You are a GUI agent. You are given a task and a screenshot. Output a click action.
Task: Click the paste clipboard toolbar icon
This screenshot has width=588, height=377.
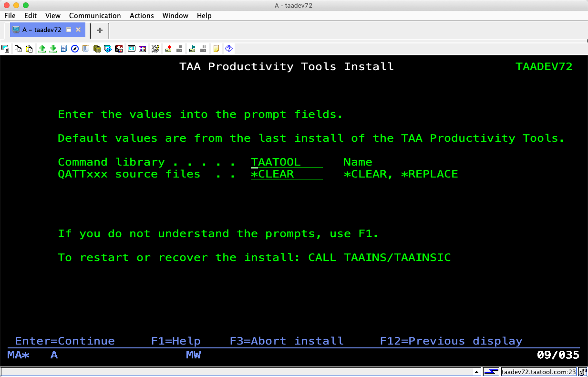pyautogui.click(x=29, y=49)
